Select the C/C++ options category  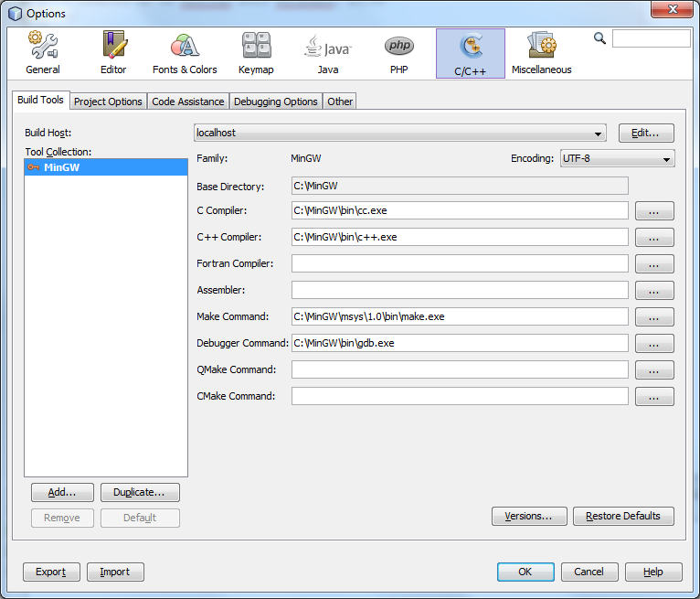[x=471, y=54]
